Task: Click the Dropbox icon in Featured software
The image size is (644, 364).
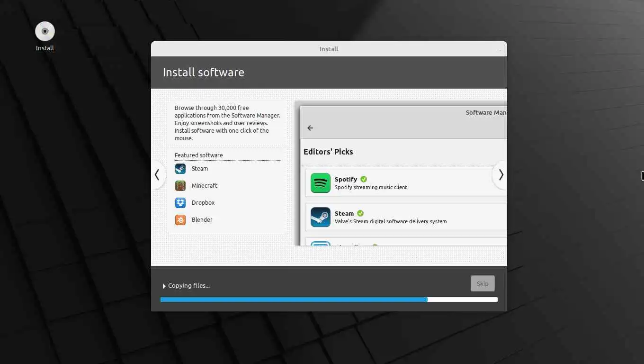Action: [x=180, y=203]
